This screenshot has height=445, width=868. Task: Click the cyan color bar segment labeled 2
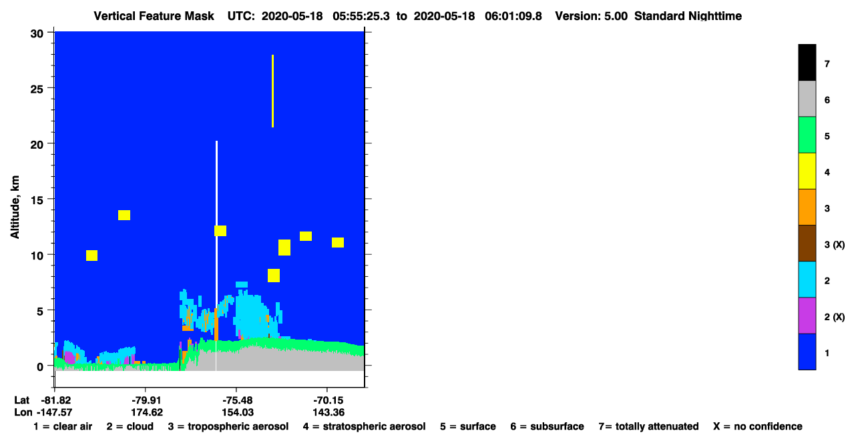[807, 279]
